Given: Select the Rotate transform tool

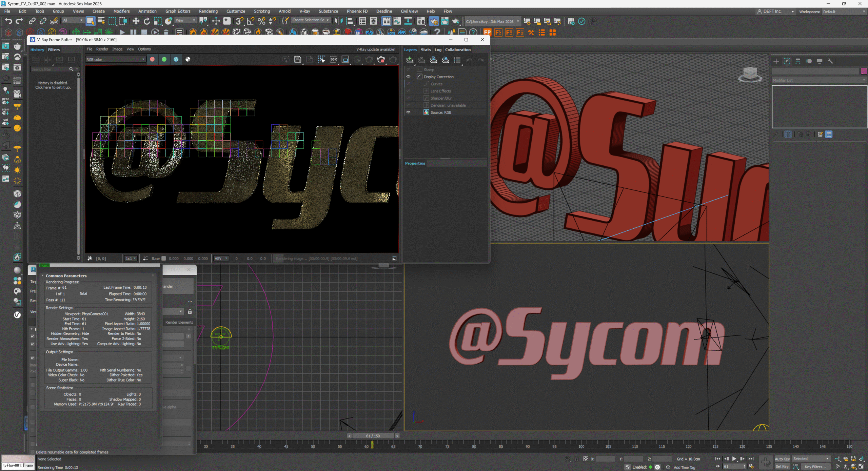Looking at the screenshot, I should click(146, 21).
